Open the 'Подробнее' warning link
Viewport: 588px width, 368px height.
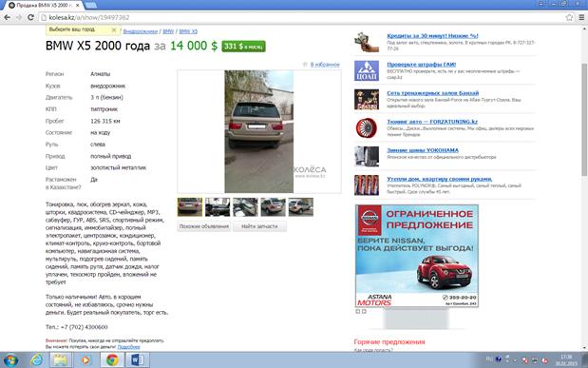(128, 347)
